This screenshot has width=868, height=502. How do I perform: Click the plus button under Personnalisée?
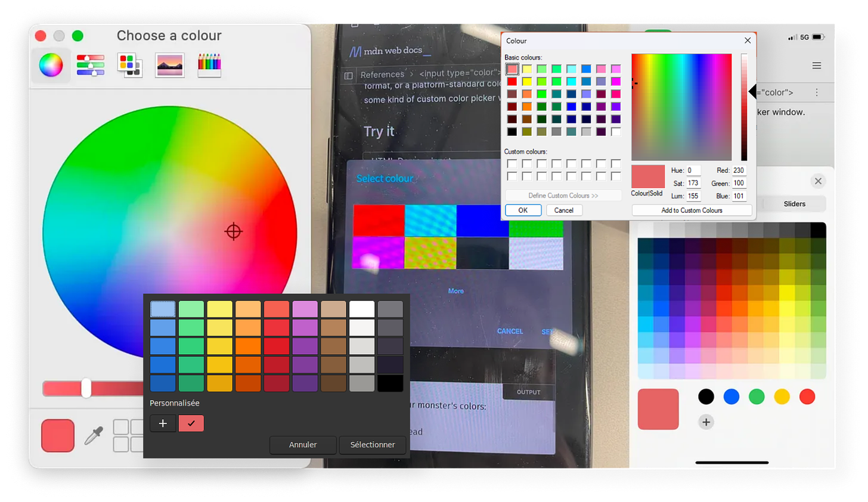[163, 423]
